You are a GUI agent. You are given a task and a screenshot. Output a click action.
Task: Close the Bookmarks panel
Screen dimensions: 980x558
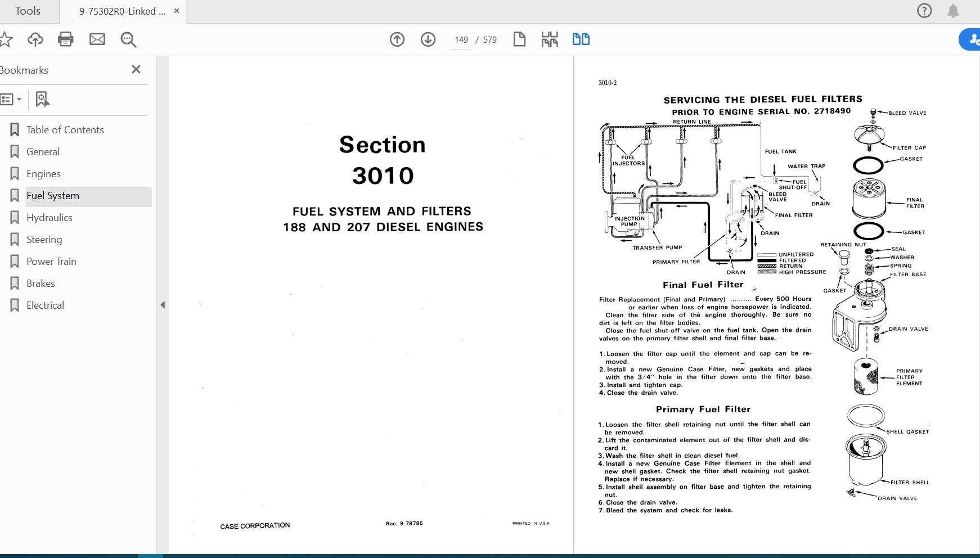pyautogui.click(x=136, y=69)
